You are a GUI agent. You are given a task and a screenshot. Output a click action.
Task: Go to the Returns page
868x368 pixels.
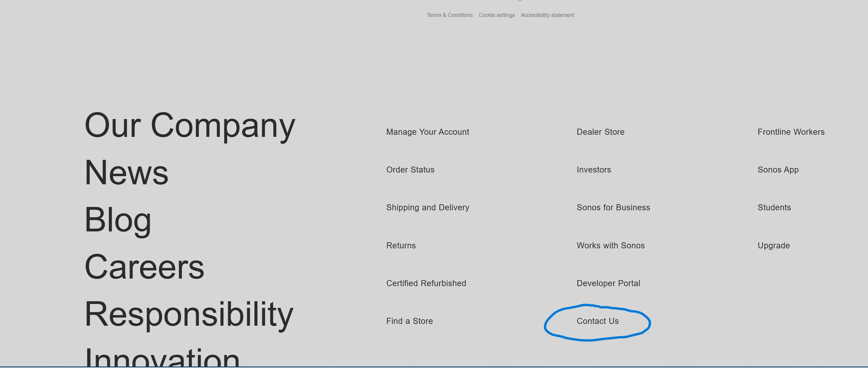point(400,246)
